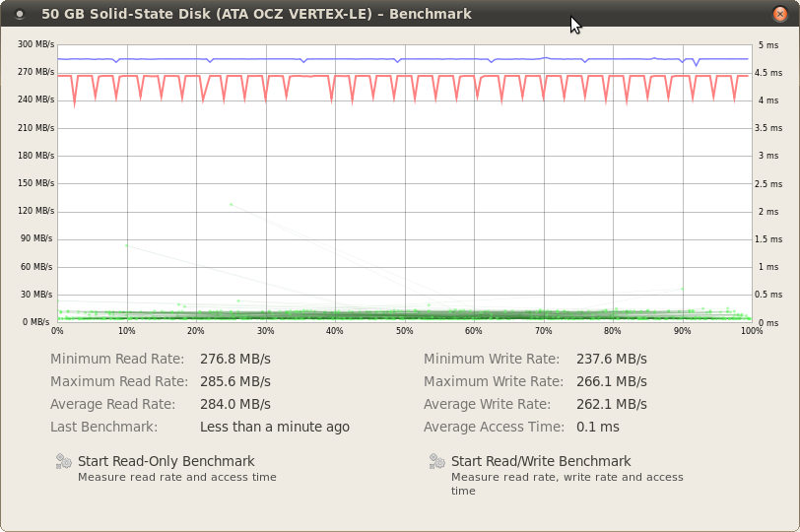Click the Average Access Time value 0.1 ms
800x532 pixels.
coord(598,427)
